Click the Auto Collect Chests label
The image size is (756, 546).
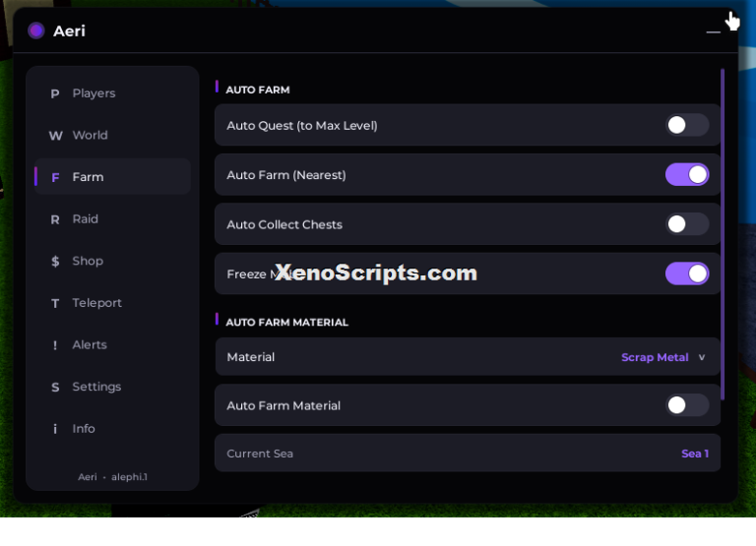pyautogui.click(x=284, y=224)
